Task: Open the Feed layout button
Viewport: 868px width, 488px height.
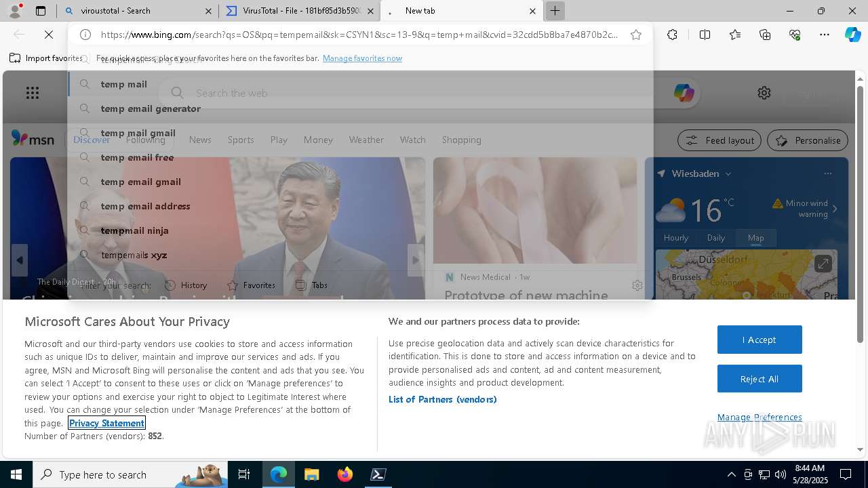Action: (x=720, y=140)
